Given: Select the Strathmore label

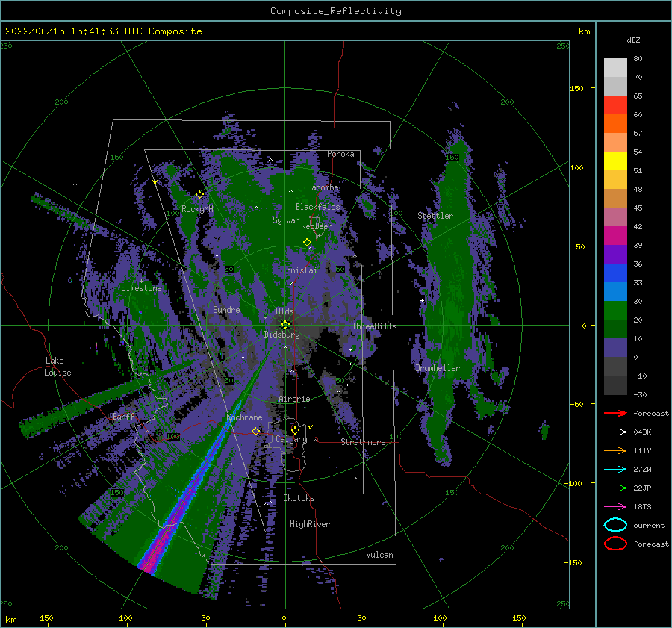Looking at the screenshot, I should (x=363, y=442).
